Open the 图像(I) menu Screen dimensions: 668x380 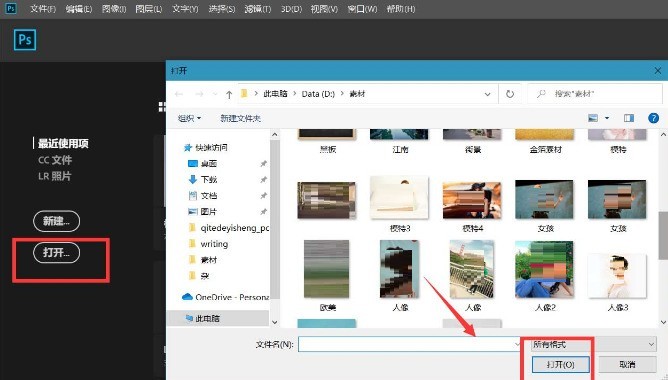coord(114,9)
